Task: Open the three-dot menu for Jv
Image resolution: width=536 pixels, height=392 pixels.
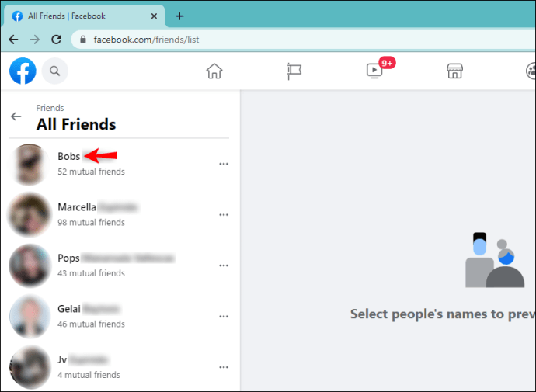Action: pos(224,367)
